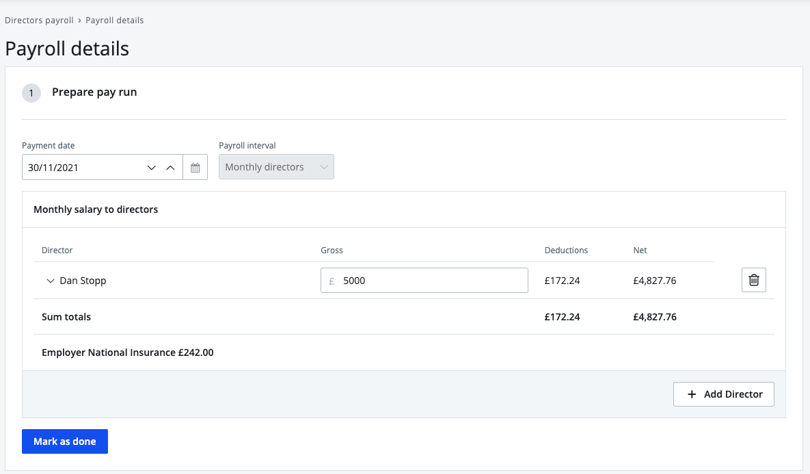The height and width of the screenshot is (474, 810).
Task: Open the payment date calendar picker
Action: (195, 168)
